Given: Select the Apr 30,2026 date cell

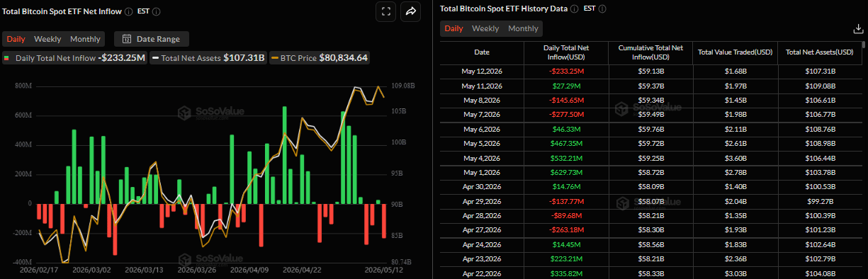Looking at the screenshot, I should pos(482,187).
